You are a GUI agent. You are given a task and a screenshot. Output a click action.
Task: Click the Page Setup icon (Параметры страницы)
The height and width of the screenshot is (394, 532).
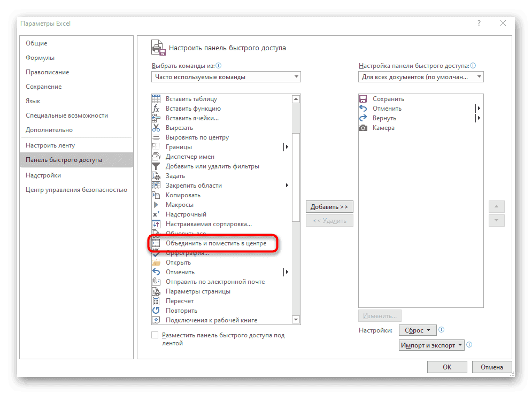tap(156, 291)
